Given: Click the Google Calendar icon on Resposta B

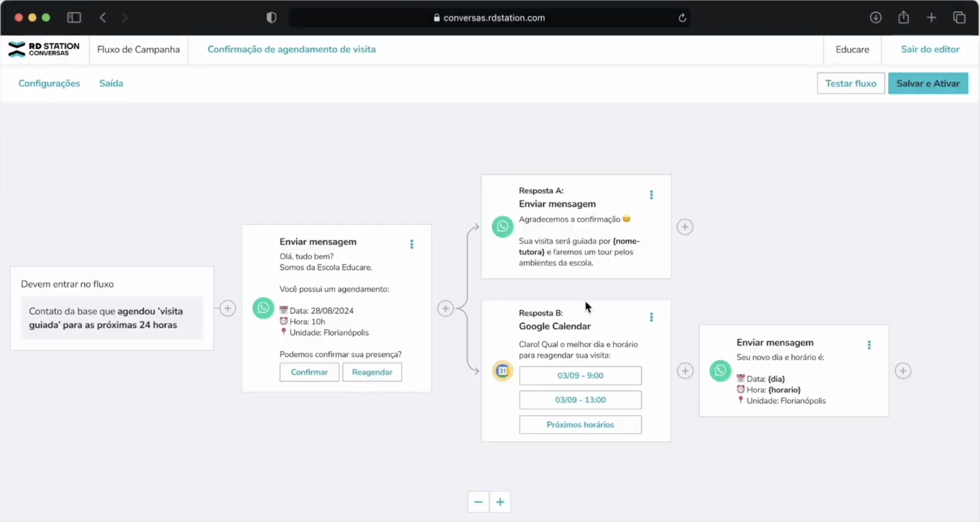Looking at the screenshot, I should coord(502,371).
